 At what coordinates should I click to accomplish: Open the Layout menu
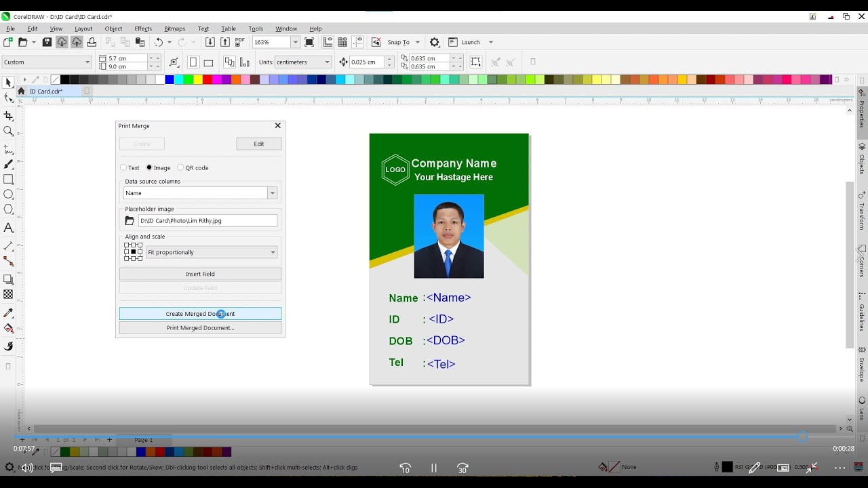(83, 28)
